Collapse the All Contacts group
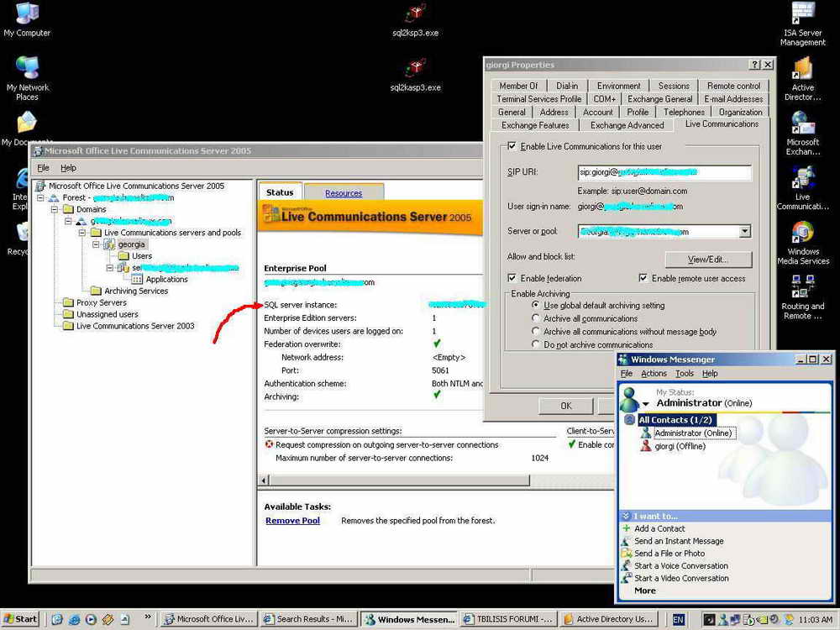Viewport: 840px width, 630px height. click(x=630, y=420)
